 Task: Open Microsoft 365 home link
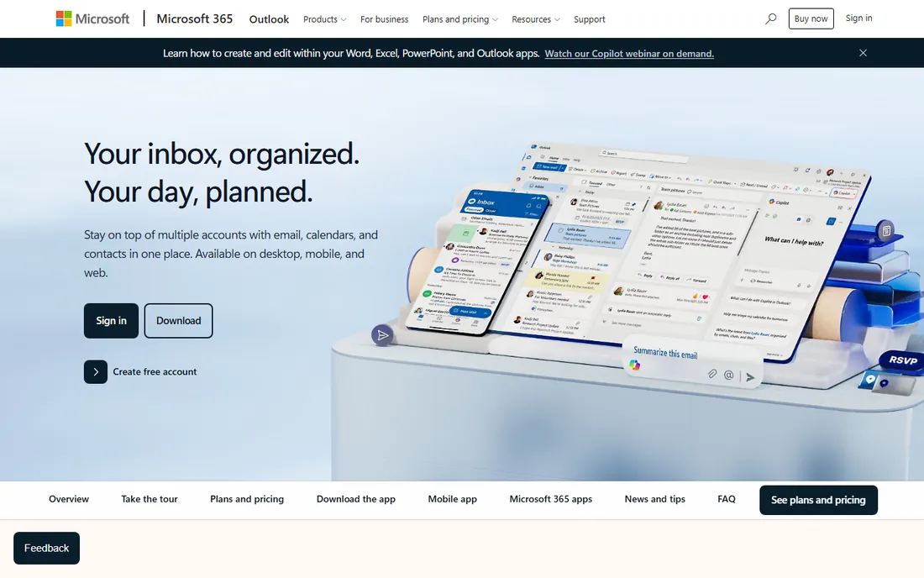[x=195, y=18]
